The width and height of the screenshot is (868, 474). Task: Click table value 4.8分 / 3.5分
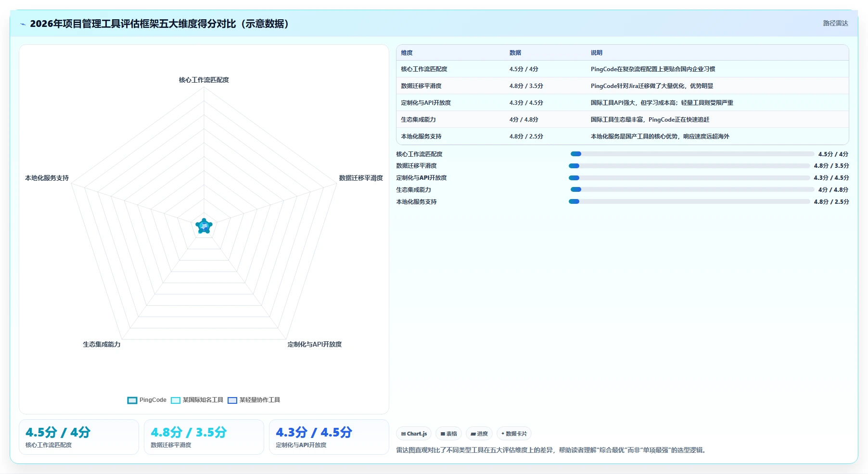(526, 86)
